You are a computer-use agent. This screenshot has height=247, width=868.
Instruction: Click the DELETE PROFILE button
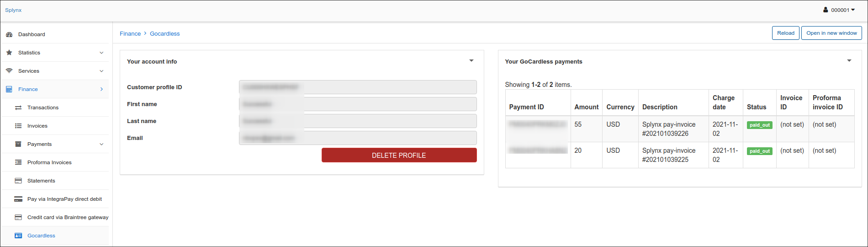coord(399,155)
